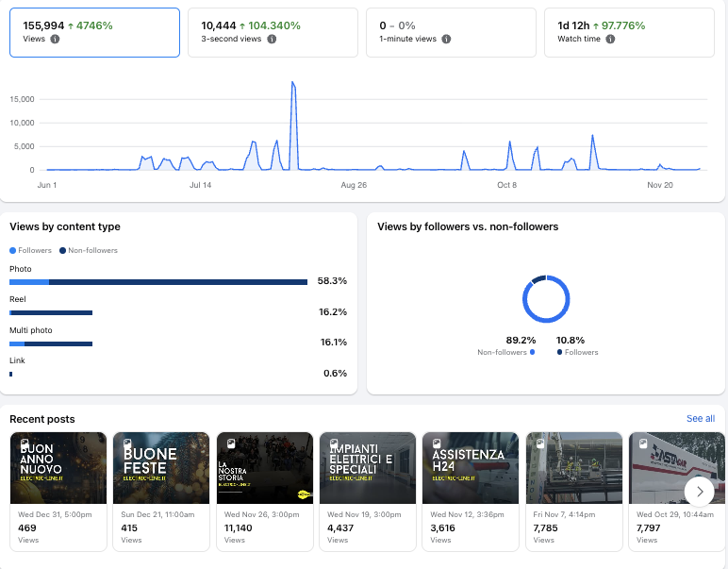
Task: Click the Reel views bar
Action: click(x=51, y=312)
